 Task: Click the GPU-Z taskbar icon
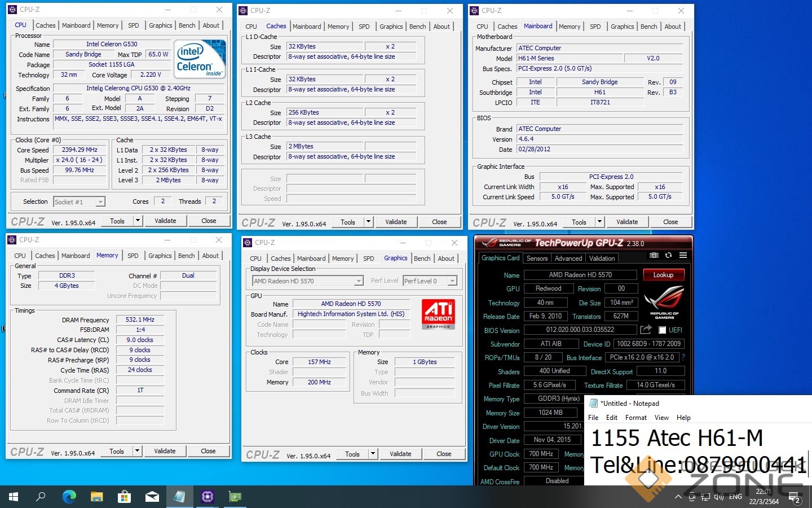pos(235,497)
